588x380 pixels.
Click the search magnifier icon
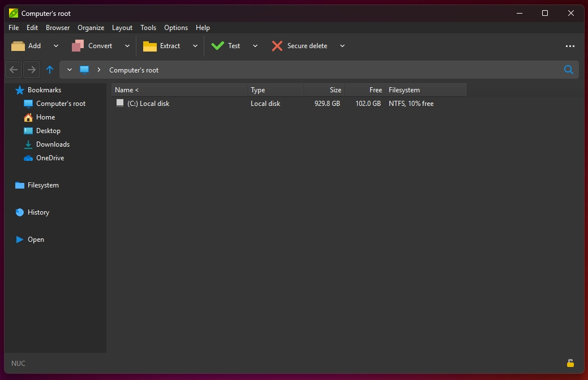(569, 70)
